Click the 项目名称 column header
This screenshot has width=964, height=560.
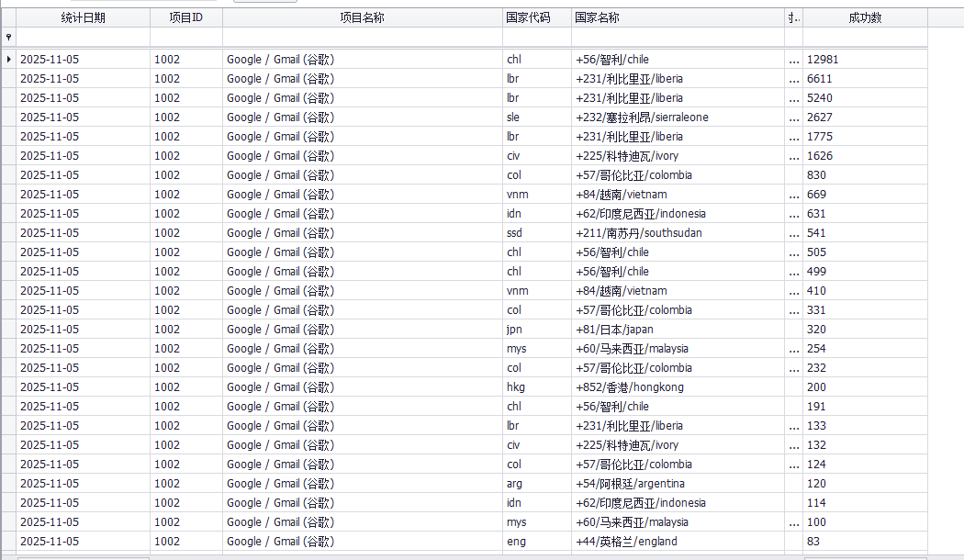tap(363, 17)
